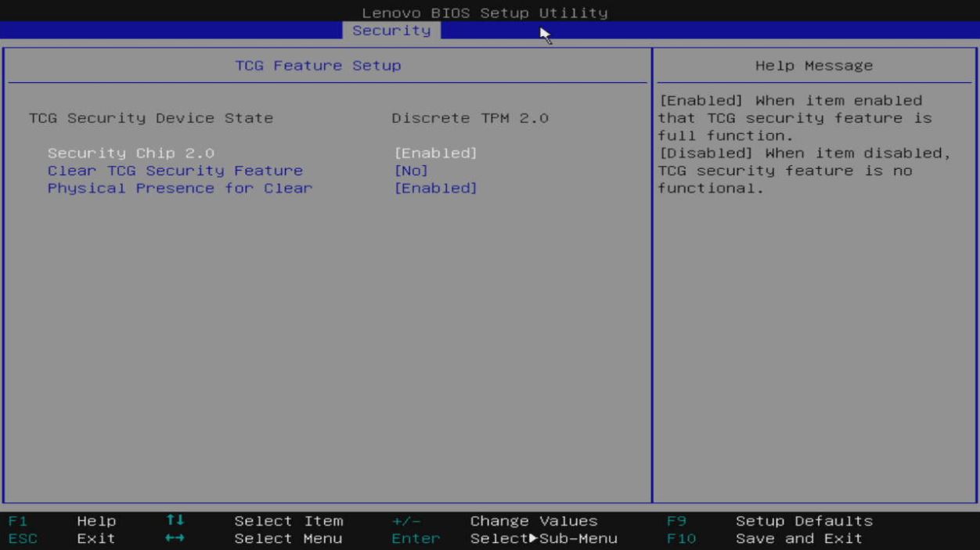Change Clear TCG Security Feature [No] value

click(x=411, y=171)
